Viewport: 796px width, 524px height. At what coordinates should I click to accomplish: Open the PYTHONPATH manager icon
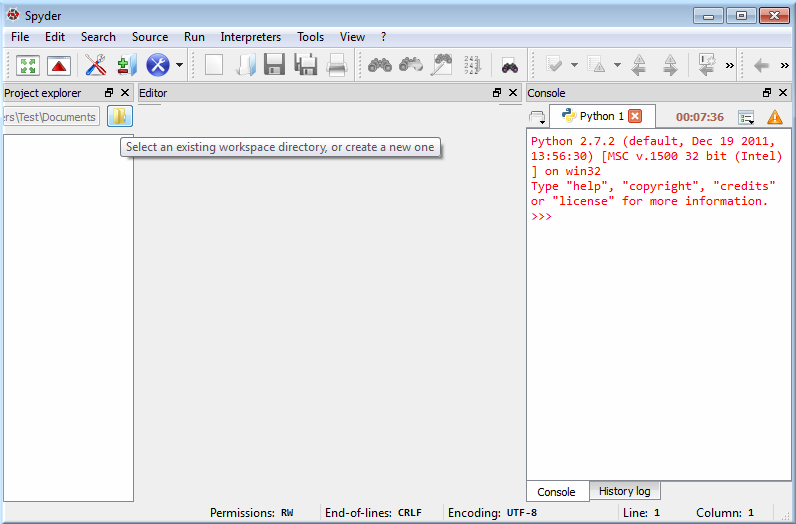127,65
